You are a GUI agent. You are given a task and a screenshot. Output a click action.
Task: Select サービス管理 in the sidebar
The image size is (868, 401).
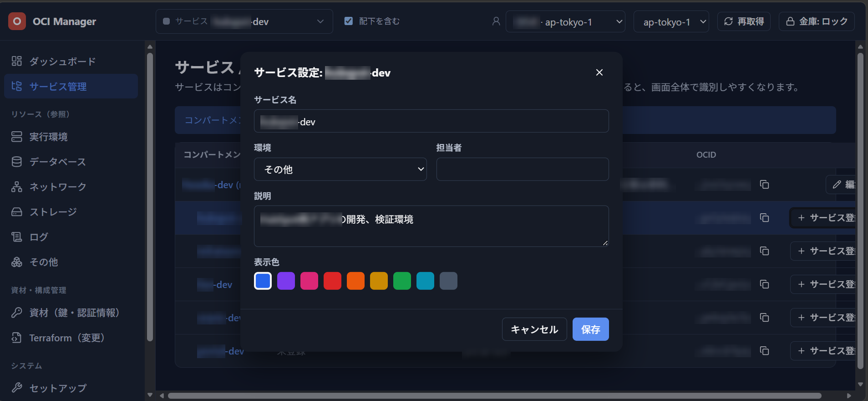point(71,87)
